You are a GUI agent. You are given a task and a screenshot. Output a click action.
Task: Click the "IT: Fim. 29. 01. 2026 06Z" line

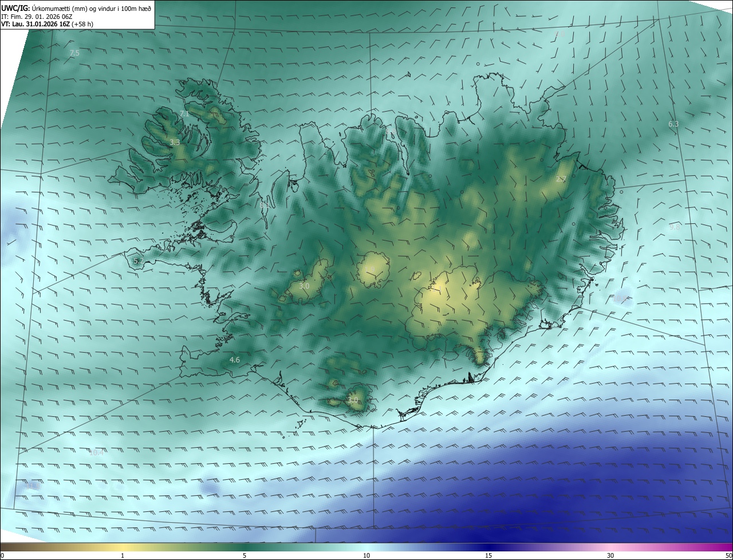point(38,17)
